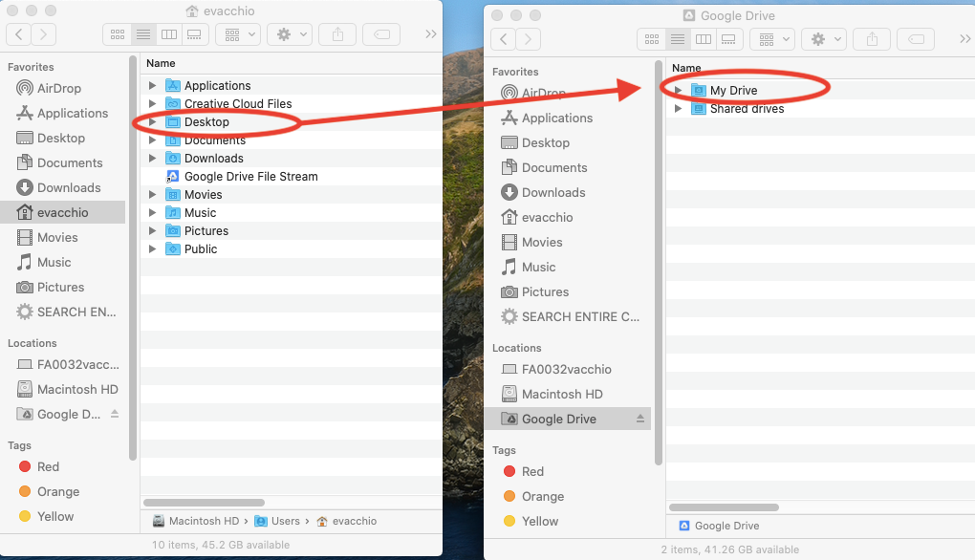Open Applications in evacchio window sidebar

[62, 113]
